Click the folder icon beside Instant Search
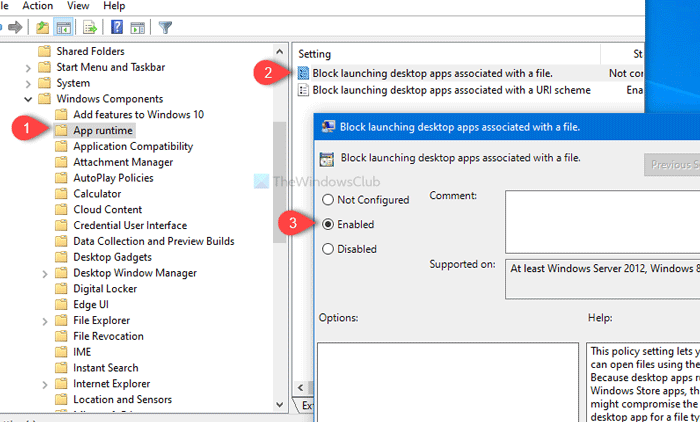Screen dimensions: 700x422 click(61, 368)
